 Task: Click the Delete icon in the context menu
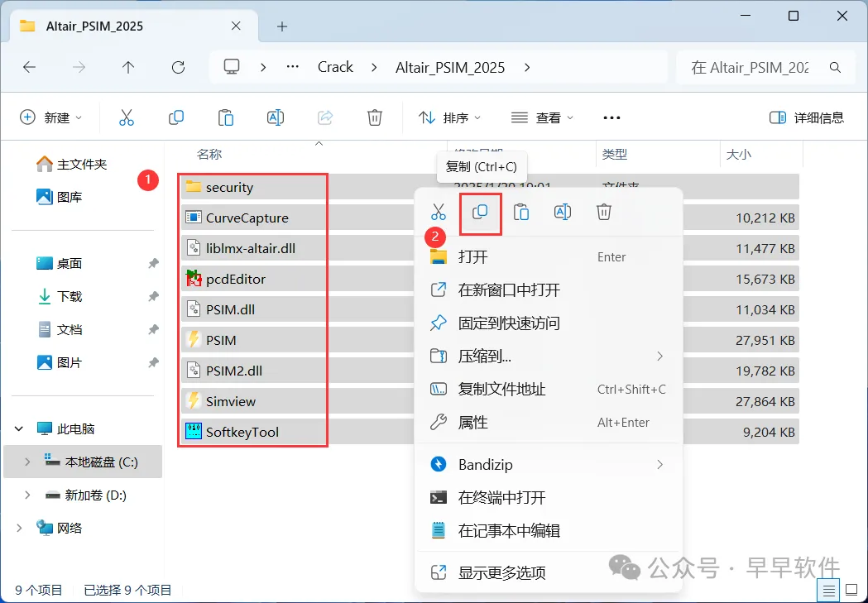tap(604, 212)
